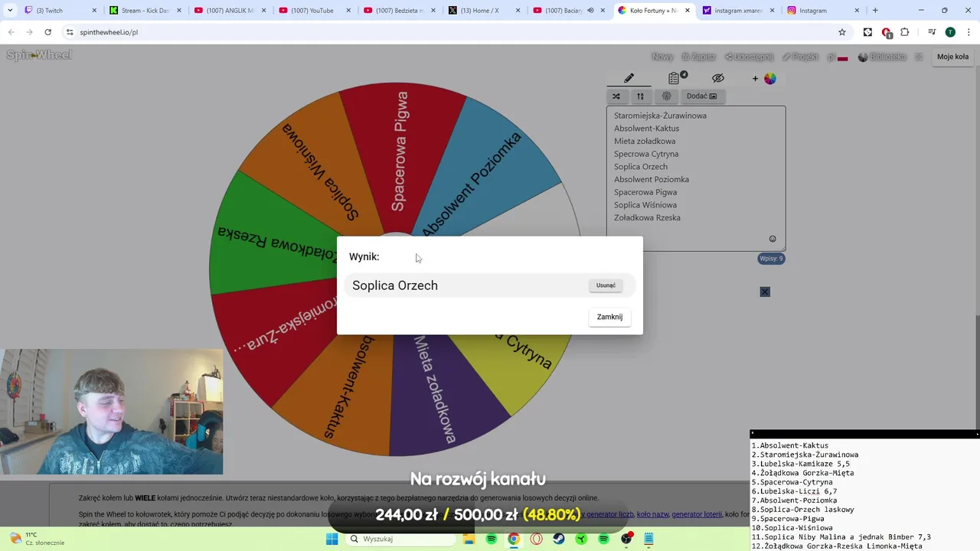The height and width of the screenshot is (551, 980).
Task: Go back in browser history
Action: (x=11, y=32)
